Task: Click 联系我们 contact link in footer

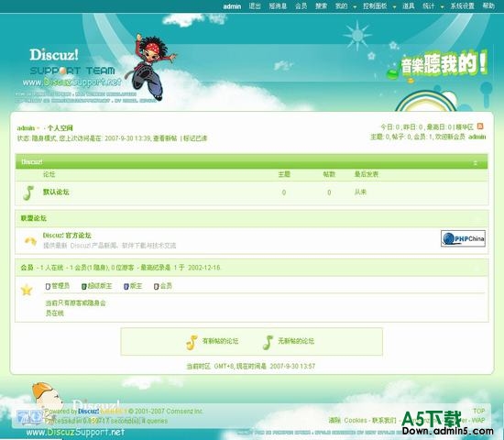Action: (385, 421)
